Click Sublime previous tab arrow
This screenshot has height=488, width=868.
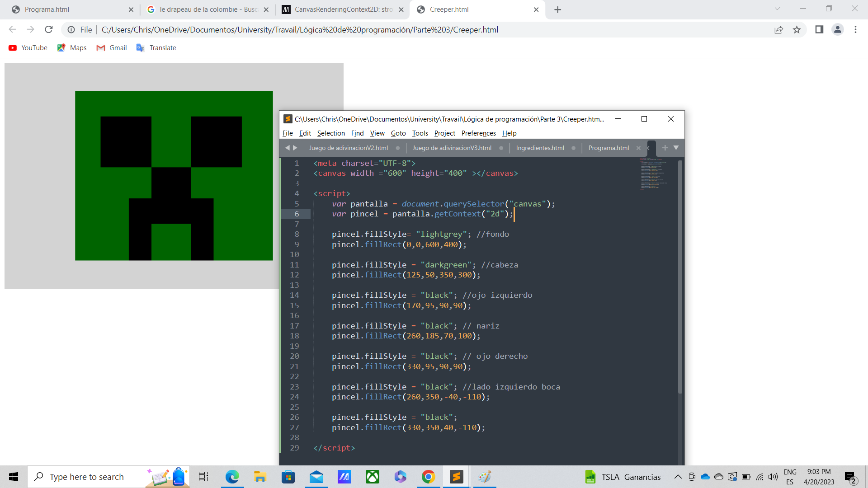click(287, 148)
